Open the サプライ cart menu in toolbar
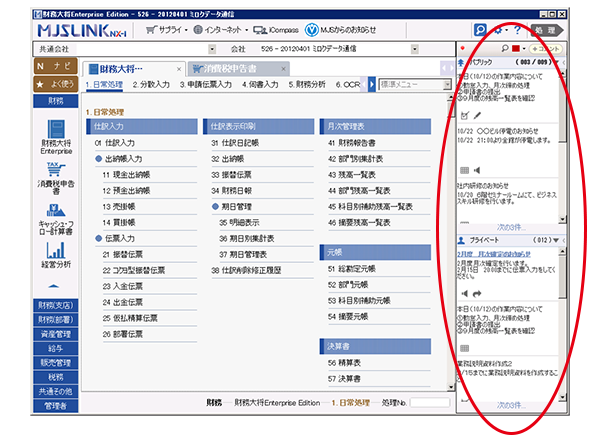 coord(166,30)
